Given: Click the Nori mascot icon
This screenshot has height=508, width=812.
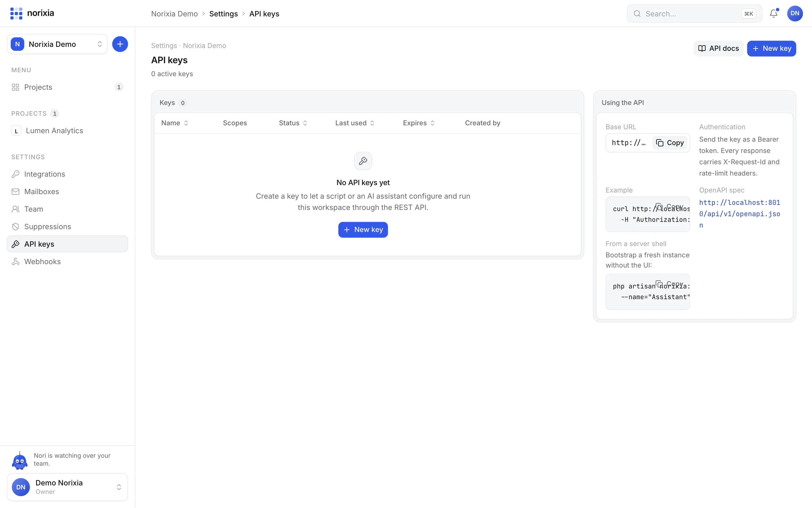Looking at the screenshot, I should (x=19, y=460).
